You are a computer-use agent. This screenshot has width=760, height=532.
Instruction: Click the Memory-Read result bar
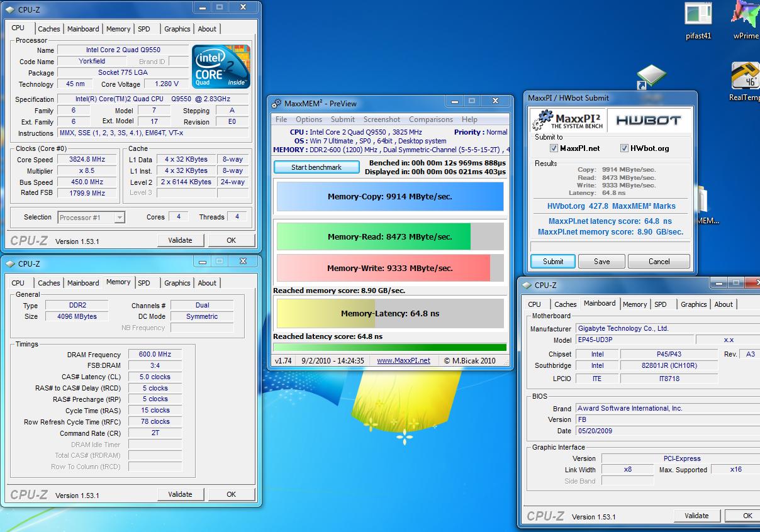pyautogui.click(x=390, y=237)
